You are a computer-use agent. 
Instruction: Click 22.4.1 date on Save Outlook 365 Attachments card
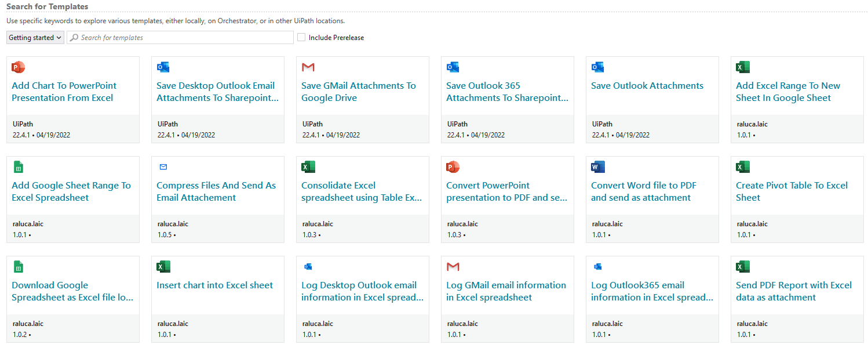pos(476,135)
